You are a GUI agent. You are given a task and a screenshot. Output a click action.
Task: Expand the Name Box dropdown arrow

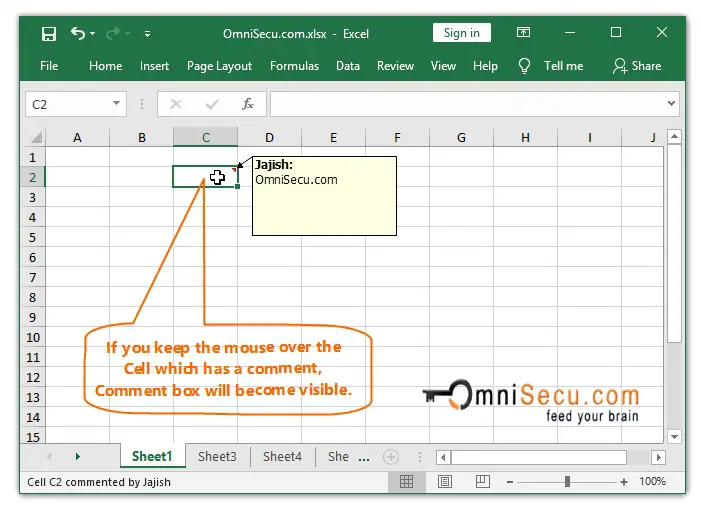coord(116,103)
